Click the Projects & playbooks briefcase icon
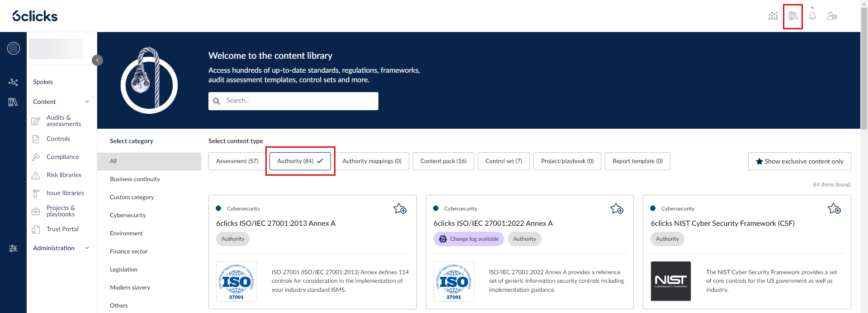Viewport: 868px width, 313px height. tap(36, 211)
